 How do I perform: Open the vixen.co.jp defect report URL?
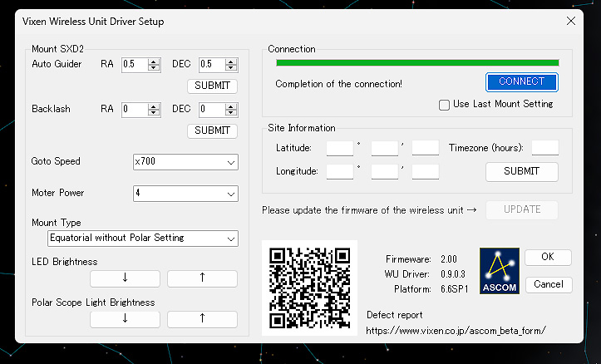[456, 330]
